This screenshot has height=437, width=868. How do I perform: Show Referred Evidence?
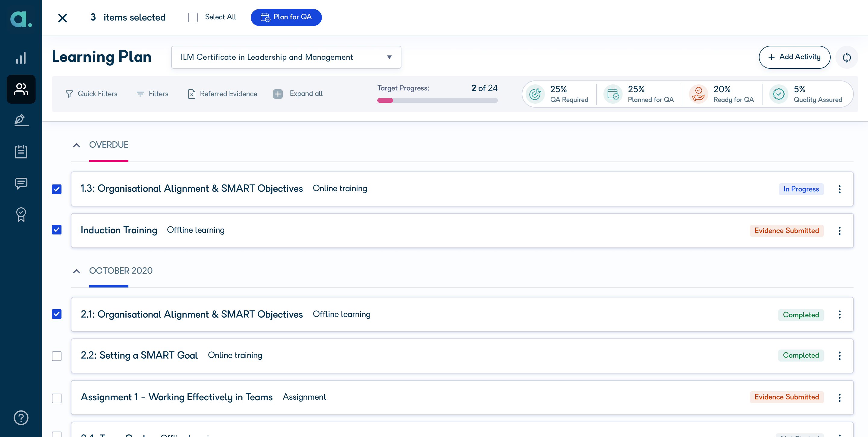tap(222, 94)
